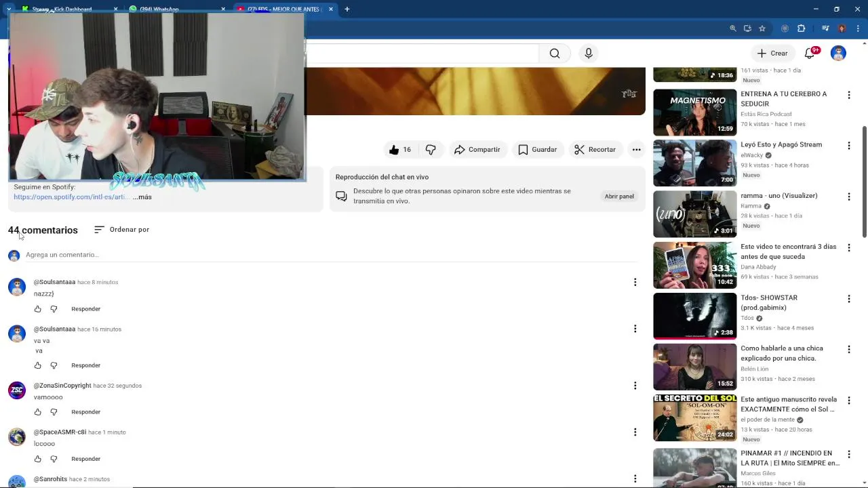
Task: Open options for 'ramma - uno (Visualizer)'
Action: click(848, 197)
